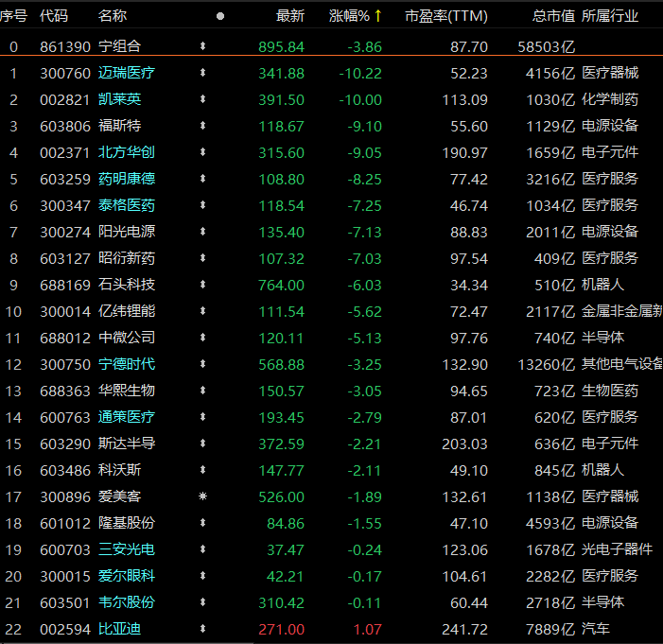Click marker icon in 中微公司 row
The image size is (663, 644).
coord(203,338)
